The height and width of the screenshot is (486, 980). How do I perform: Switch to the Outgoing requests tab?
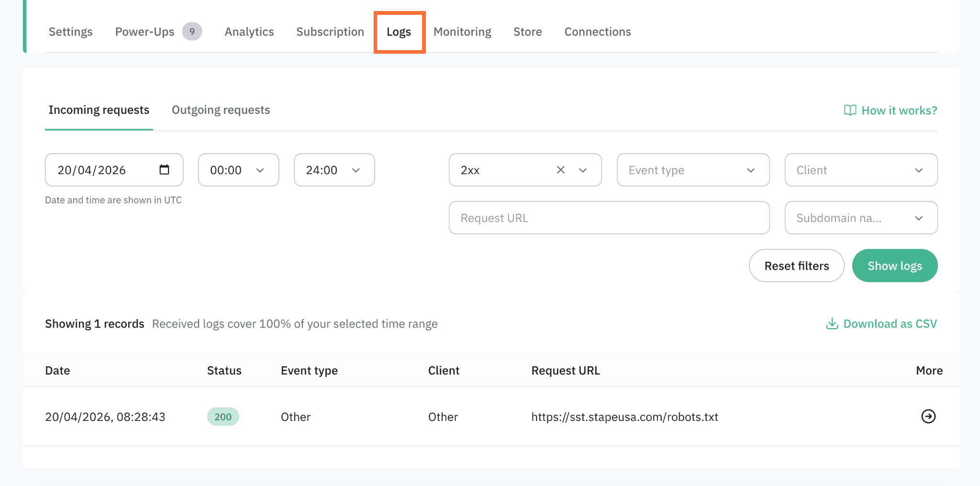pos(221,110)
